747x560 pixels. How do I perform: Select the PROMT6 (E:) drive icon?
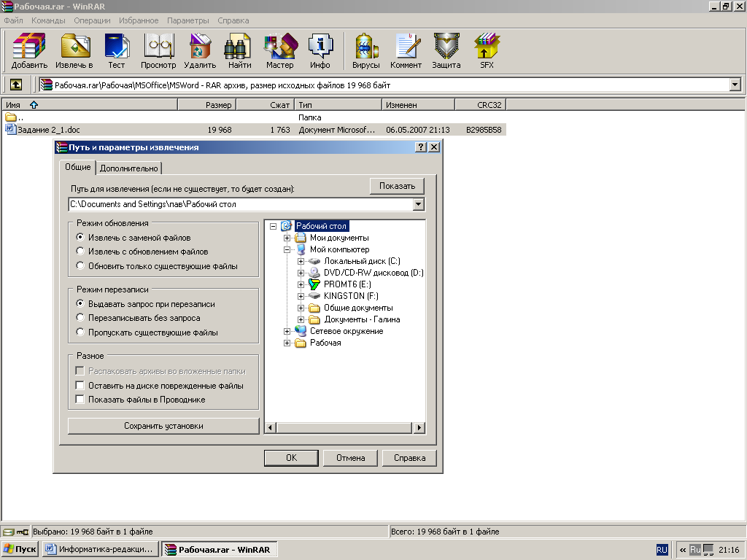pos(314,284)
